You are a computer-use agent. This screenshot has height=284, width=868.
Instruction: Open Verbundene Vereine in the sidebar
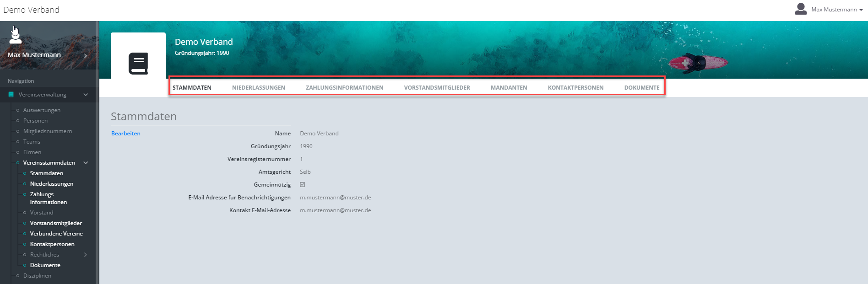(56, 234)
